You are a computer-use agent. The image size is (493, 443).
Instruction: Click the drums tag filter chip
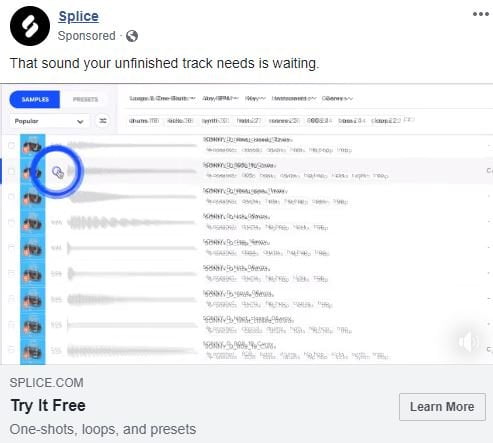click(x=144, y=121)
